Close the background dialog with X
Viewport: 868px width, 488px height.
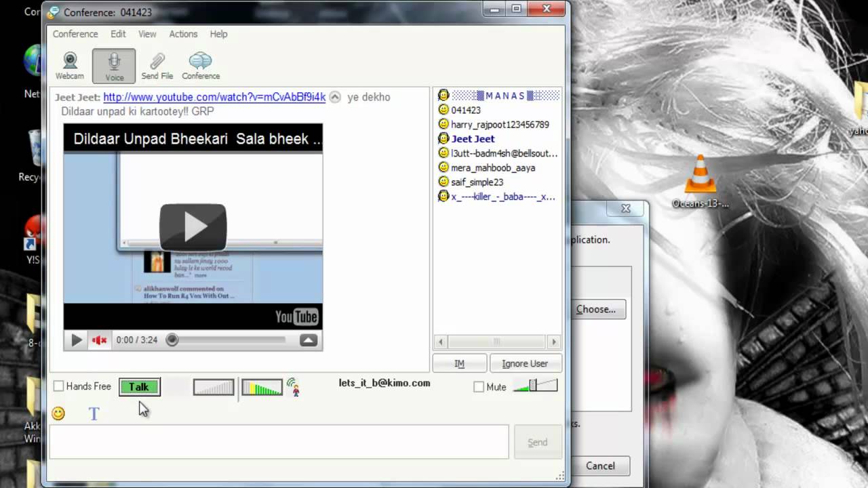coord(626,209)
